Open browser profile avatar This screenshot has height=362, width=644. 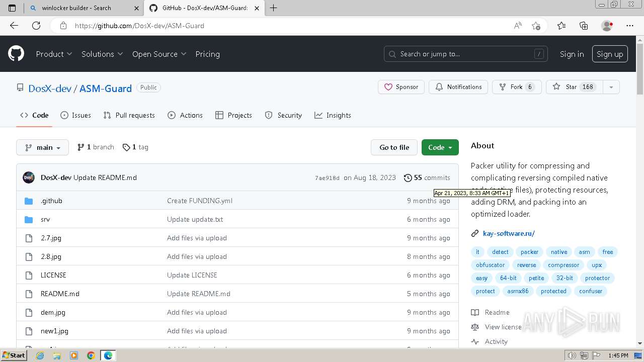607,26
